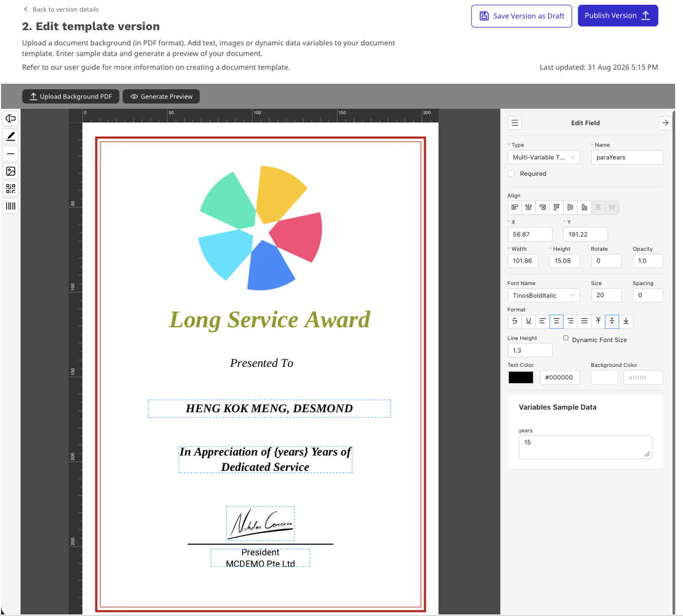Select the signature image on canvas

click(x=260, y=523)
